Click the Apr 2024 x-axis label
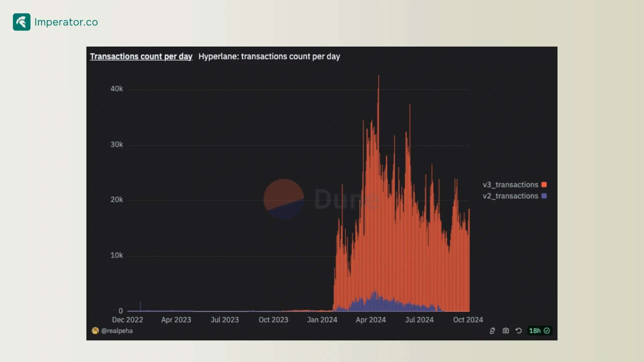 coord(371,320)
